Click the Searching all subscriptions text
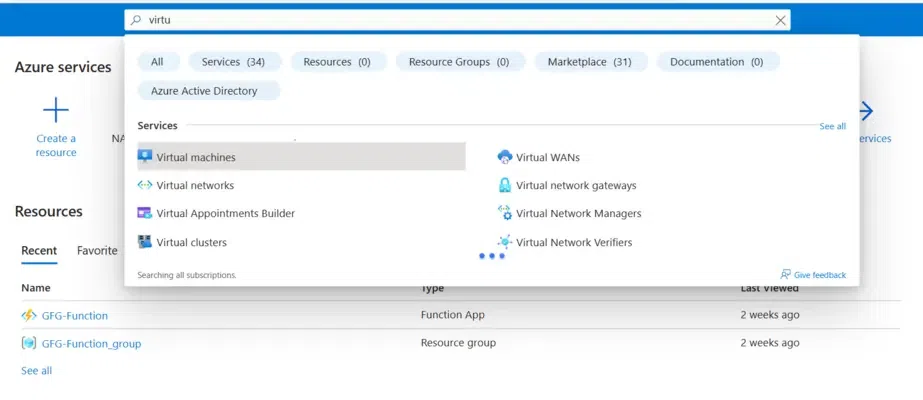The image size is (923, 400). point(187,275)
